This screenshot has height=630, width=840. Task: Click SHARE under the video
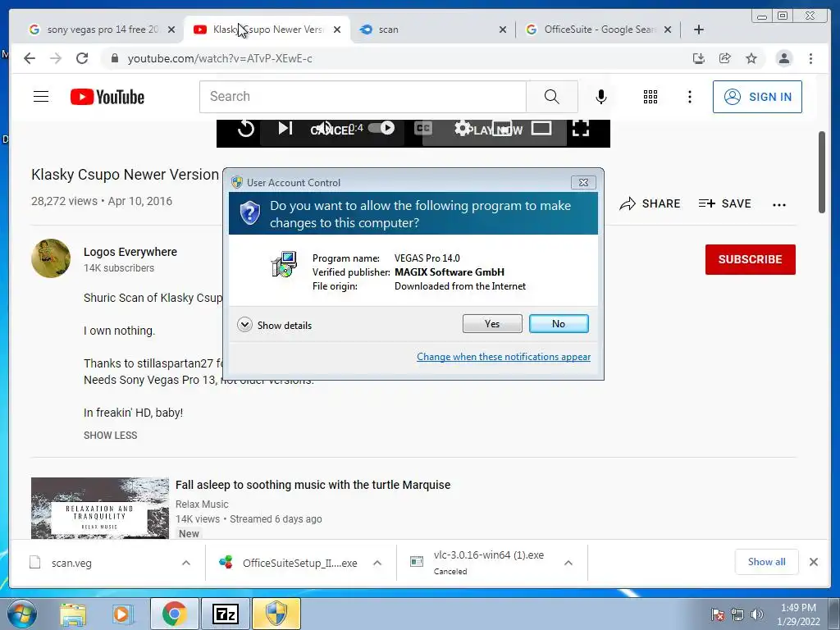[x=650, y=203]
